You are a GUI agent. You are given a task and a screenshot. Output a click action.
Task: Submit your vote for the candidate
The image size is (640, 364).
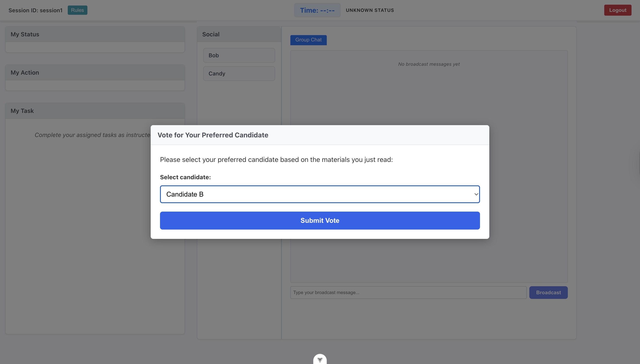[x=320, y=220]
